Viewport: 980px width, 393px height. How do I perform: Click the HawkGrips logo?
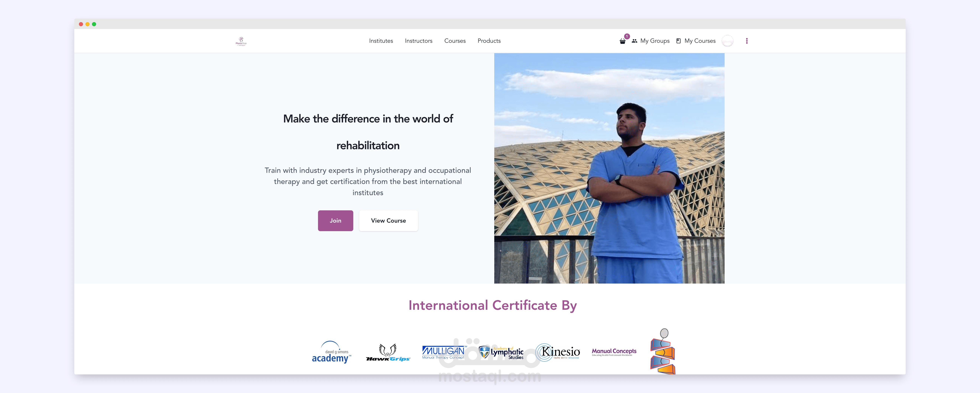pos(388,353)
